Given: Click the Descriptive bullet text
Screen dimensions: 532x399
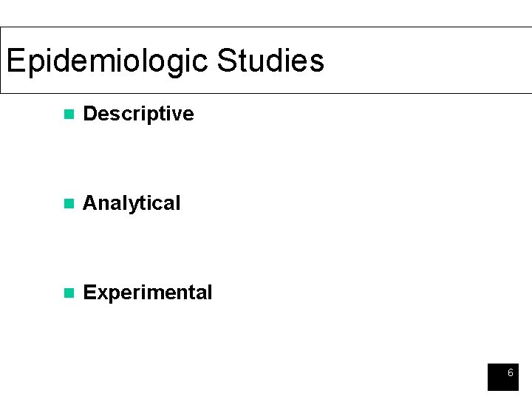Looking at the screenshot, I should point(138,114).
